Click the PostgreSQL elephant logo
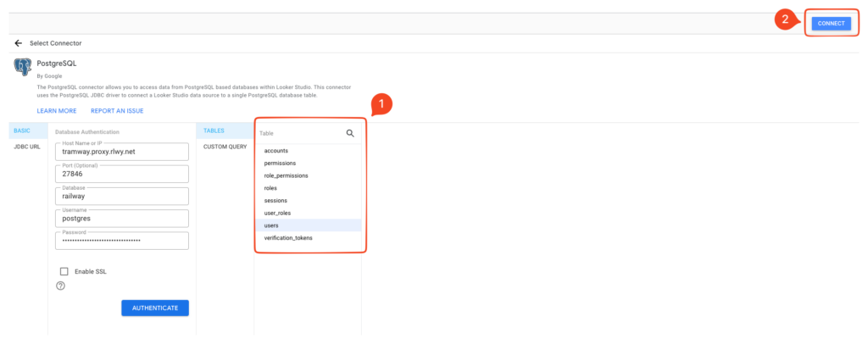The image size is (868, 344). 23,68
